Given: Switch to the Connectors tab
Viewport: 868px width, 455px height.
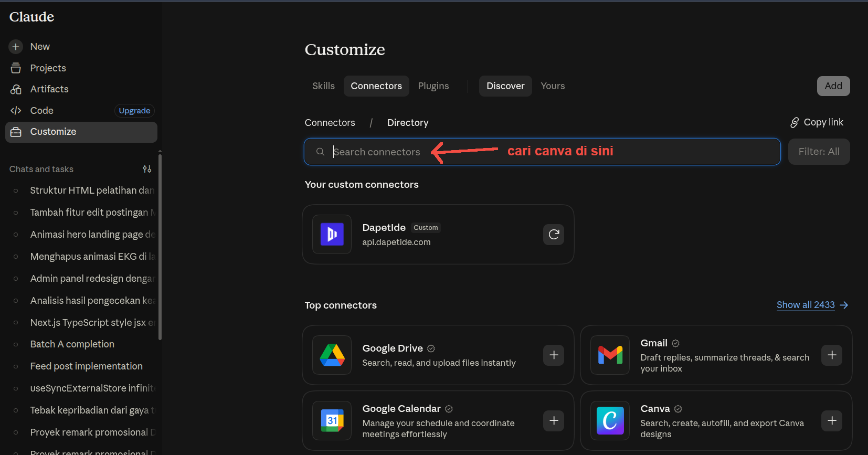Looking at the screenshot, I should (376, 86).
